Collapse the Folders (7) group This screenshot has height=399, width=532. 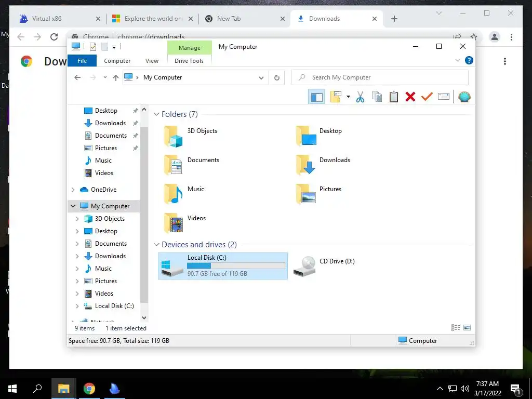tap(156, 114)
